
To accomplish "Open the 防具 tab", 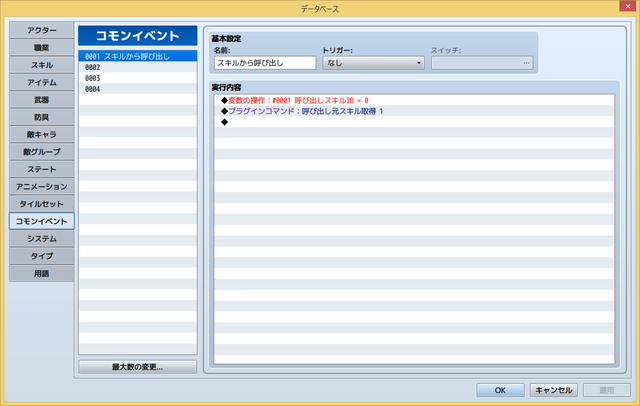I will pos(42,117).
